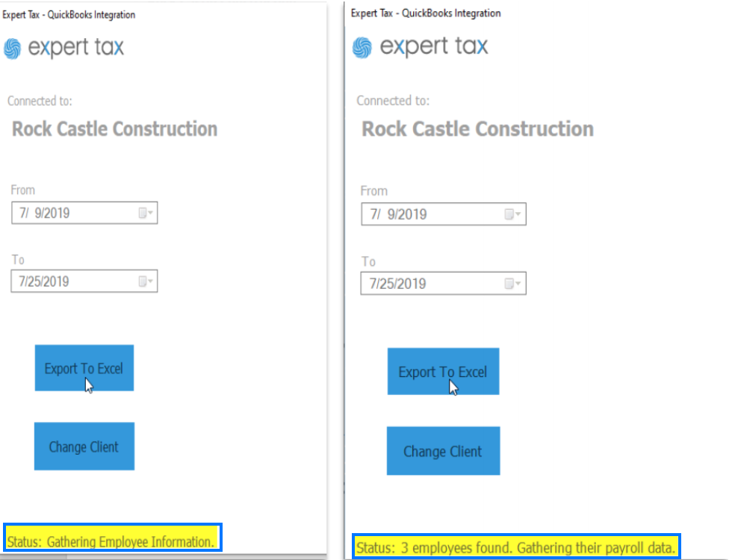
Task: Open the From date calendar dropdown in right window
Action: [x=512, y=214]
